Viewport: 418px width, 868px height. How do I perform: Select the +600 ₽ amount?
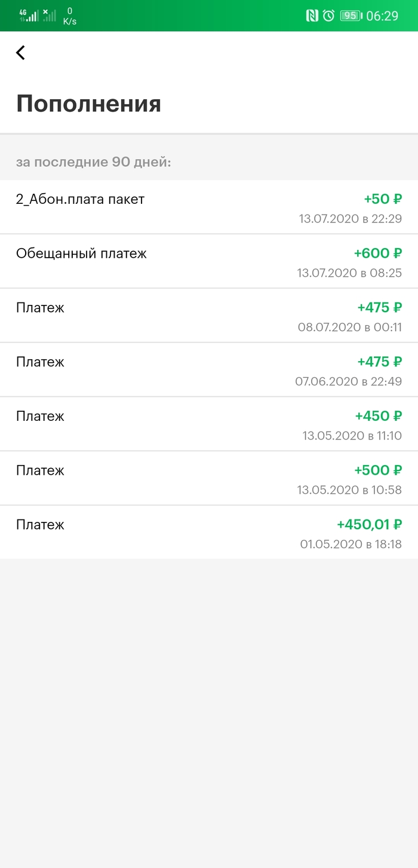coord(377,253)
